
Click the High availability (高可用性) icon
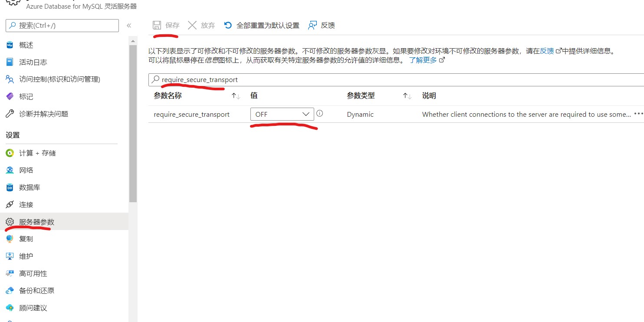[x=10, y=273]
